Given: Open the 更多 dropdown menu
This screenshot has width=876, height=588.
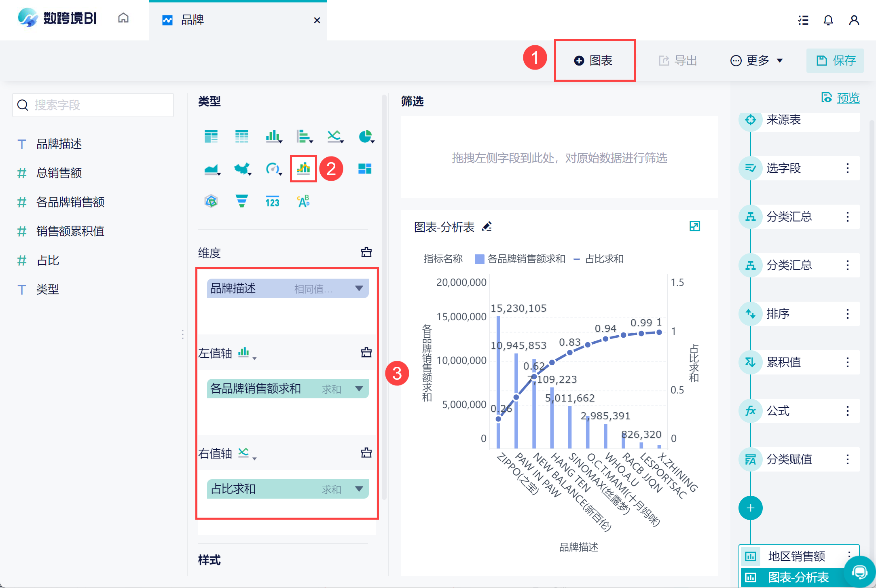Looking at the screenshot, I should 757,61.
